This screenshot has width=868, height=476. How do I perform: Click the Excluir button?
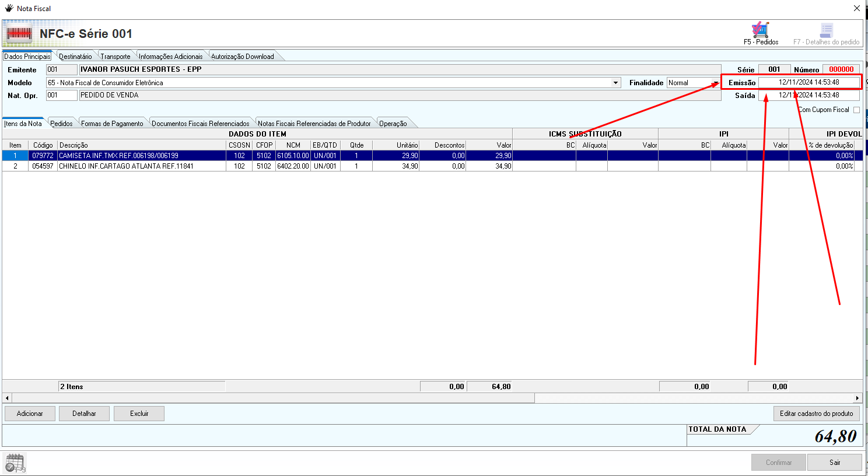pos(139,414)
